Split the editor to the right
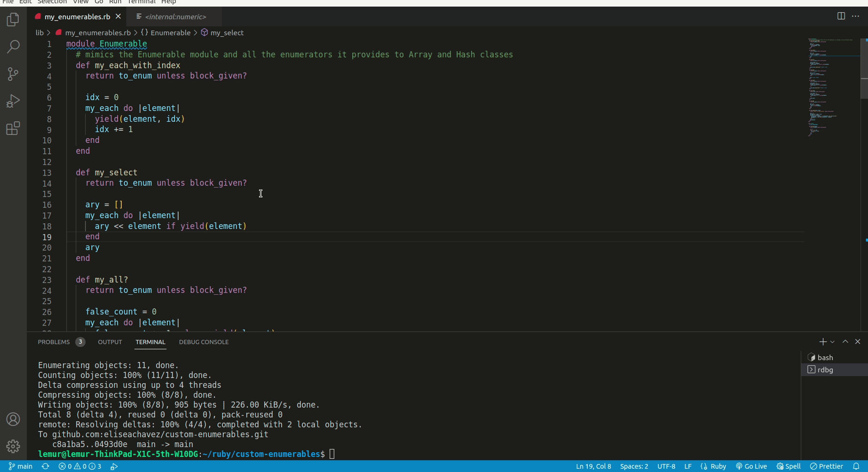The width and height of the screenshot is (868, 472). tap(840, 16)
